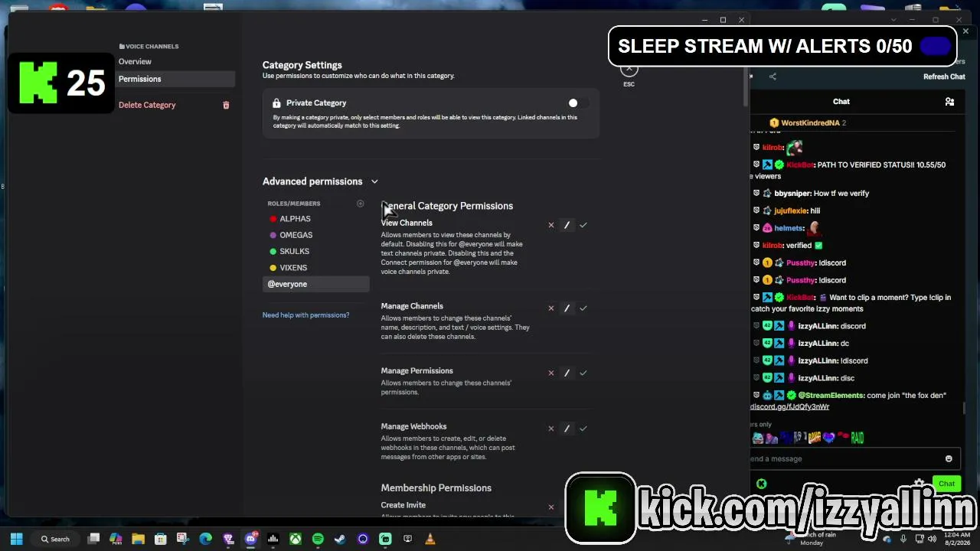
Task: Click Refresh Chat in the Kick panel
Action: point(944,77)
